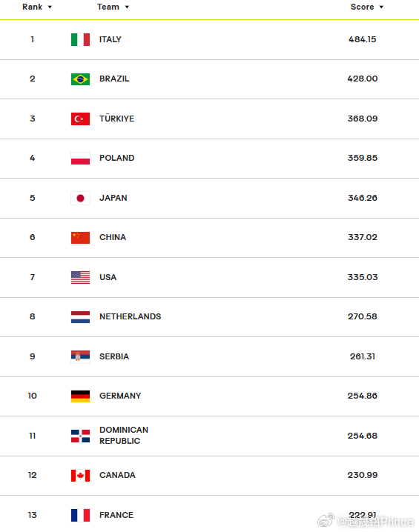Screen dimensions: 419x532
Task: Select the GERMANY team name
Action: [x=120, y=396]
